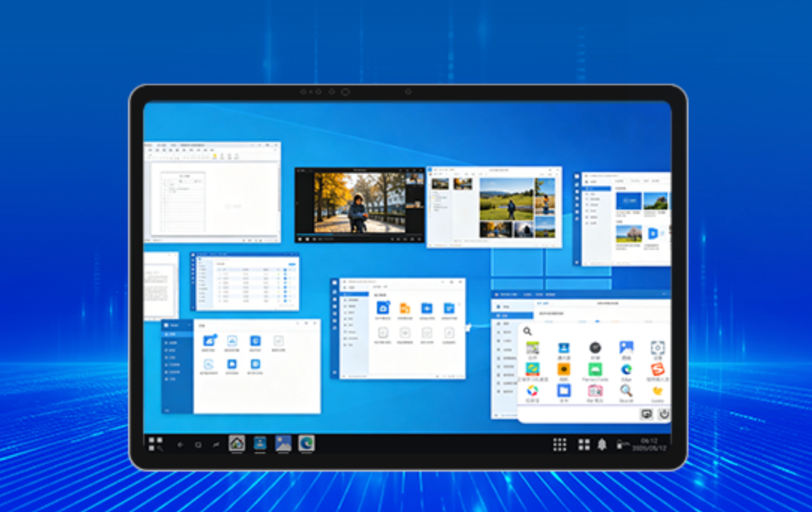Open notifications via the bell icon
Image resolution: width=812 pixels, height=512 pixels.
click(x=602, y=445)
